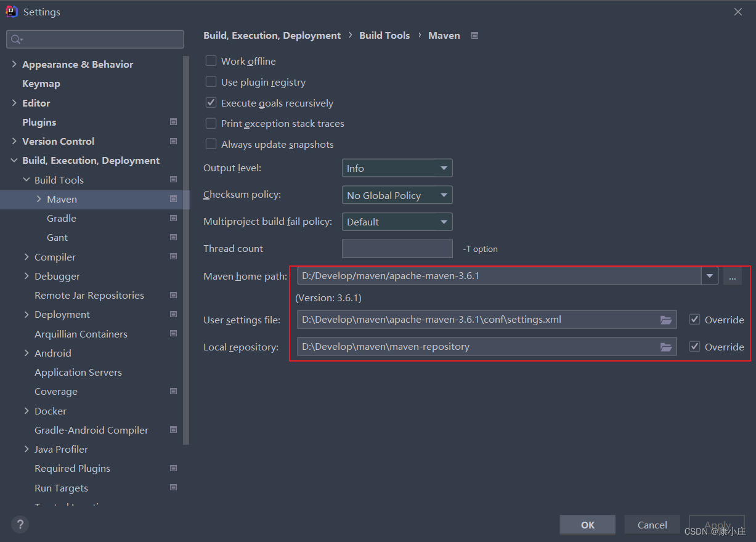Image resolution: width=756 pixels, height=542 pixels.
Task: Toggle Override for Local repository
Action: 695,347
